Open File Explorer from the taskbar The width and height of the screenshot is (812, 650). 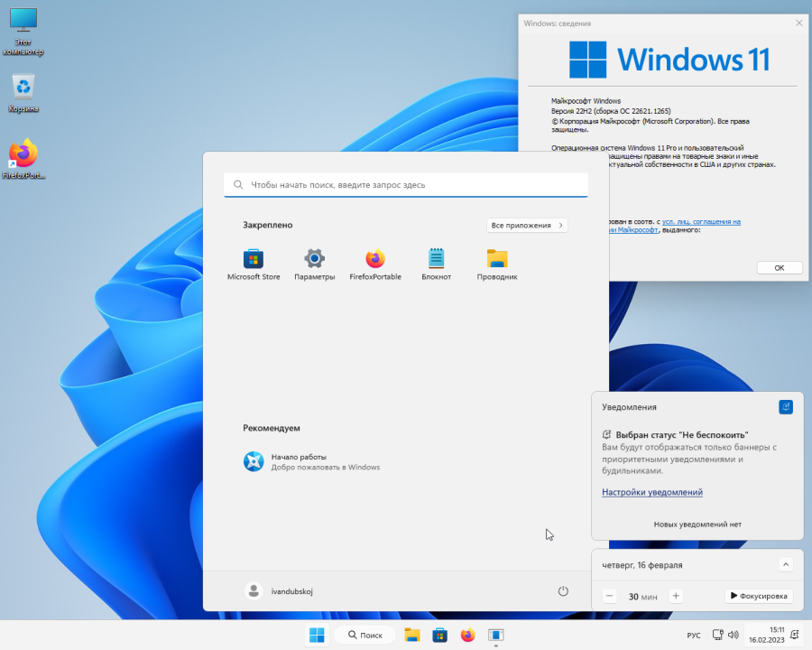click(412, 635)
